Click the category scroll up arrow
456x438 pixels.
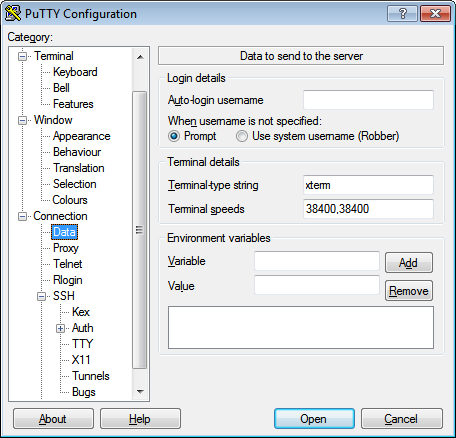point(140,57)
